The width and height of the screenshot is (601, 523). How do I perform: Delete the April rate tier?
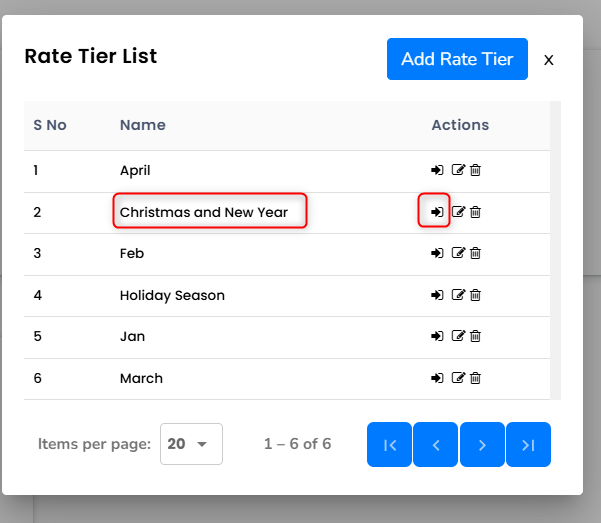[476, 170]
